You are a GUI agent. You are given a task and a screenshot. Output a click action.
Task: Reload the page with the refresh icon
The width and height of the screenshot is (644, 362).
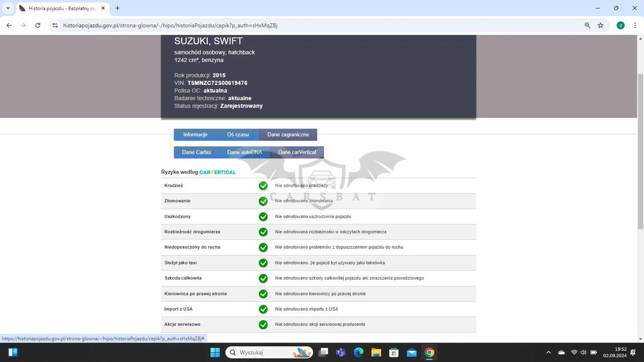tap(38, 25)
